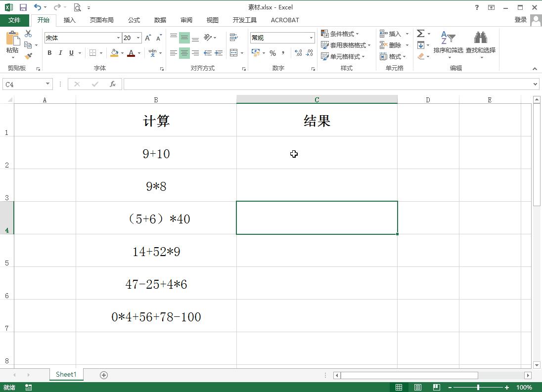542x392 pixels.
Task: Click the Format Painter brush icon
Action: pos(28,56)
